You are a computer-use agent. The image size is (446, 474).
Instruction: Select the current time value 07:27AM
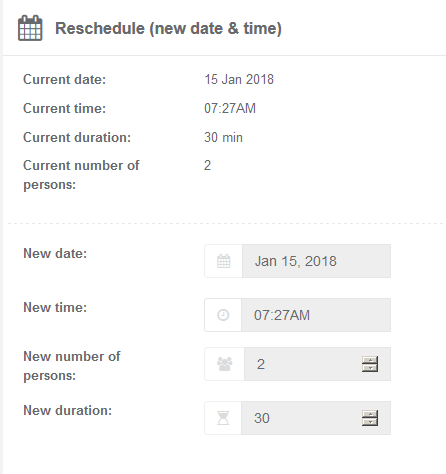[x=230, y=108]
